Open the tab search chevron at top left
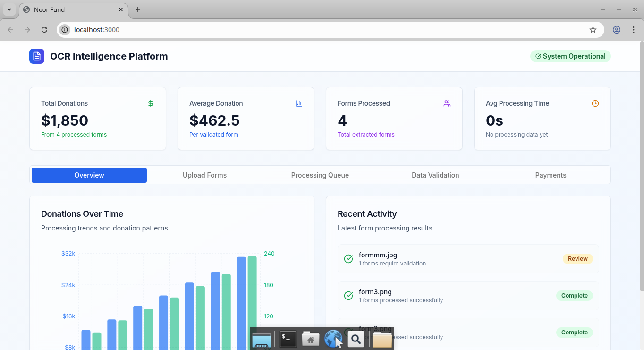 coord(9,9)
